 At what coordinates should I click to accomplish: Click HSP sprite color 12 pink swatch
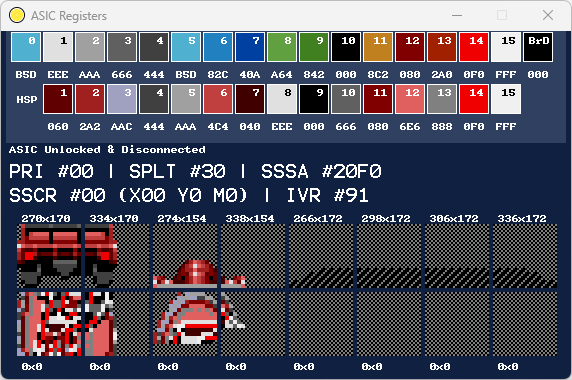pos(410,99)
